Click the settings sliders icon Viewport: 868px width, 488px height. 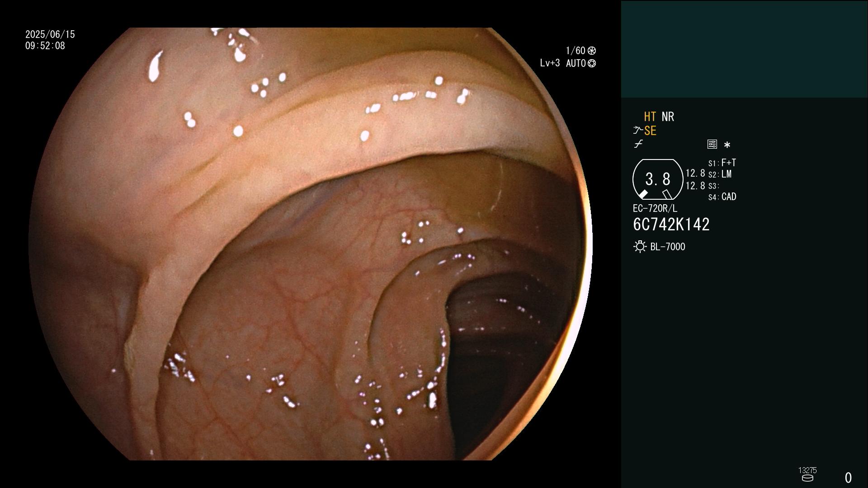pos(712,144)
